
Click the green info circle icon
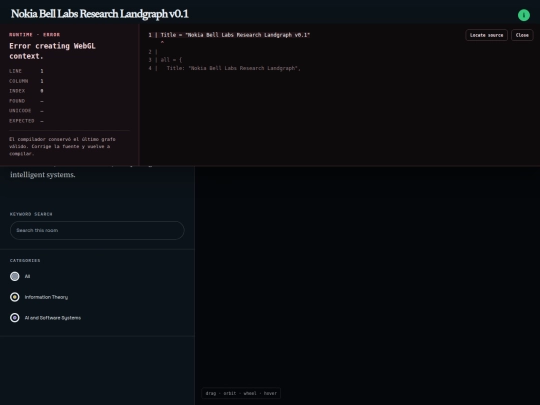click(x=523, y=15)
